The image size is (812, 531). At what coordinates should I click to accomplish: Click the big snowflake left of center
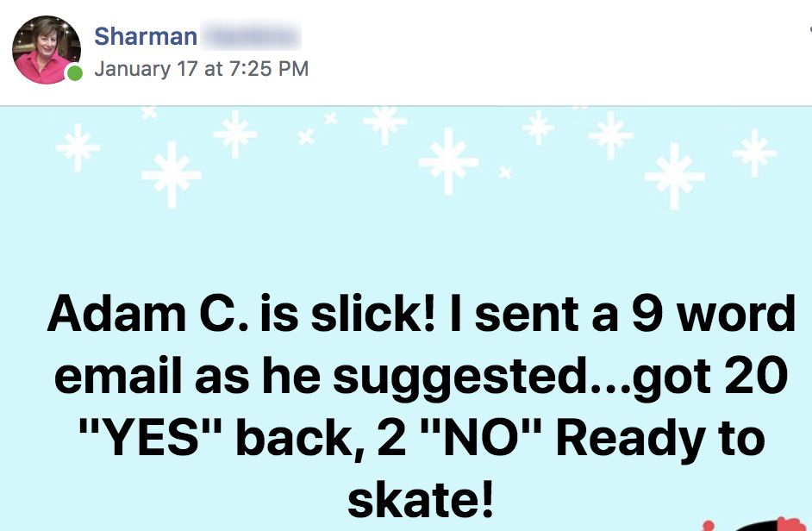click(x=172, y=175)
